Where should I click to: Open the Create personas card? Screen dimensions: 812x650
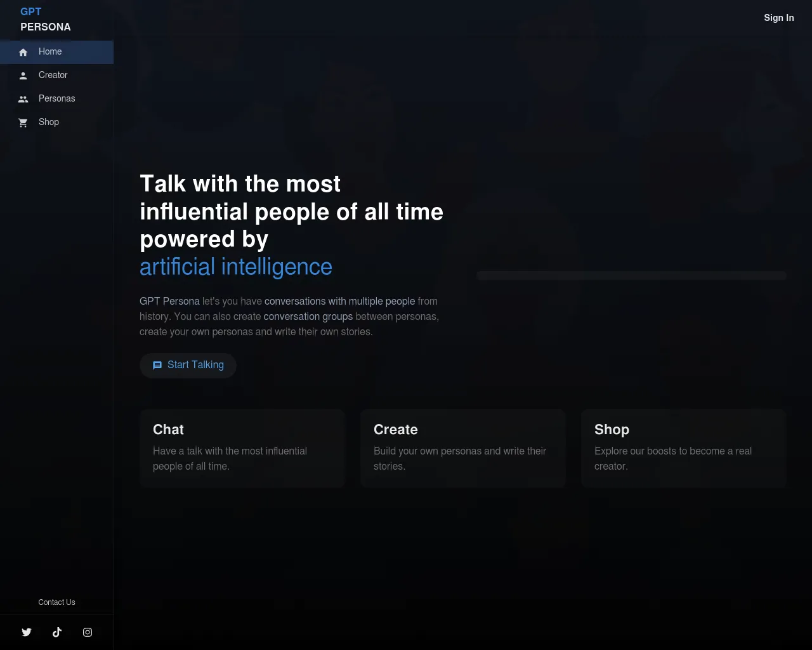coord(463,448)
